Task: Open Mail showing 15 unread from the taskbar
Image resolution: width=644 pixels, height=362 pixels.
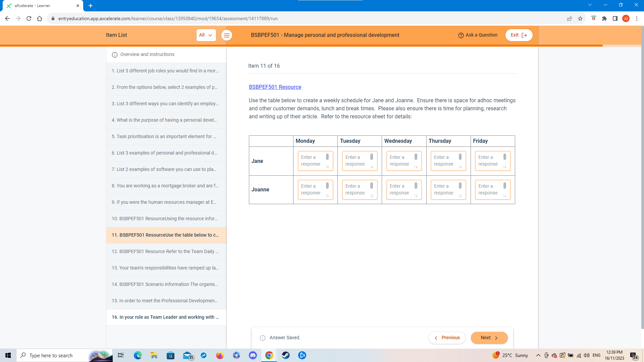Action: click(187, 355)
